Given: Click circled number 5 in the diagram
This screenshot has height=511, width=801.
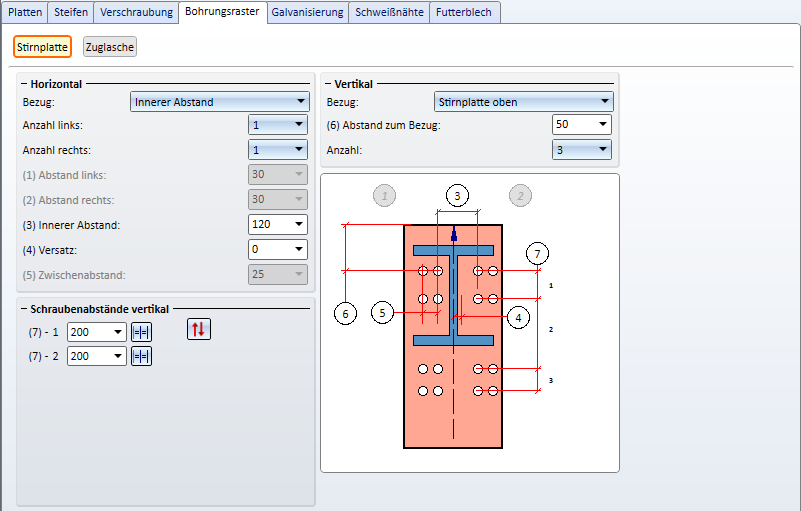Looking at the screenshot, I should (x=383, y=313).
